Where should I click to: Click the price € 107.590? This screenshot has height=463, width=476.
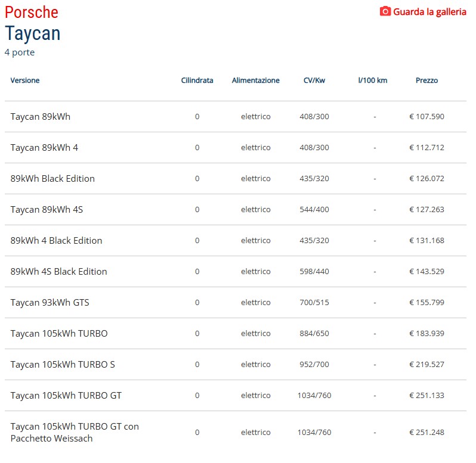[x=426, y=117]
